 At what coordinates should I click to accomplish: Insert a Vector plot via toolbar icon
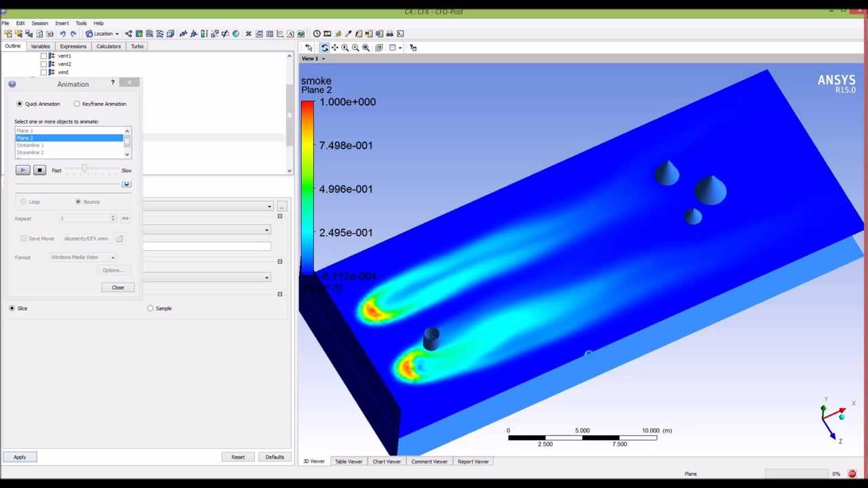point(128,33)
